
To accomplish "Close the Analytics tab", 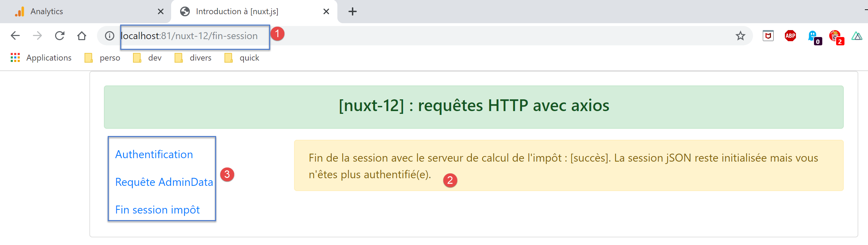I will pyautogui.click(x=160, y=11).
